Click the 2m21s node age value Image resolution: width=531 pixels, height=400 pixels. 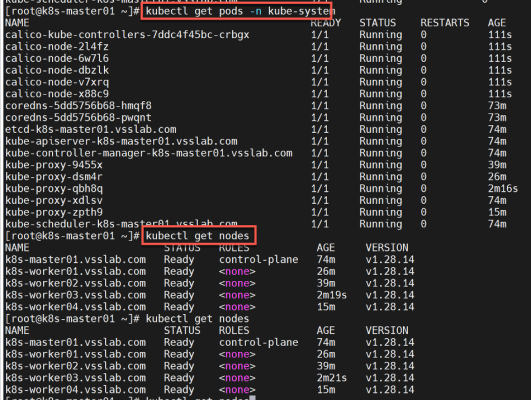pyautogui.click(x=332, y=378)
